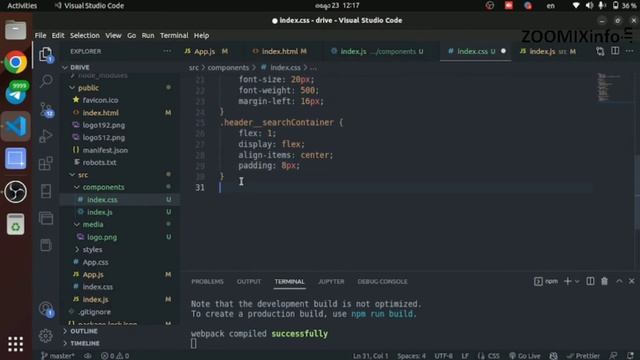The image size is (640, 360).
Task: Open the launch profile dropdown next to plus
Action: tap(577, 281)
